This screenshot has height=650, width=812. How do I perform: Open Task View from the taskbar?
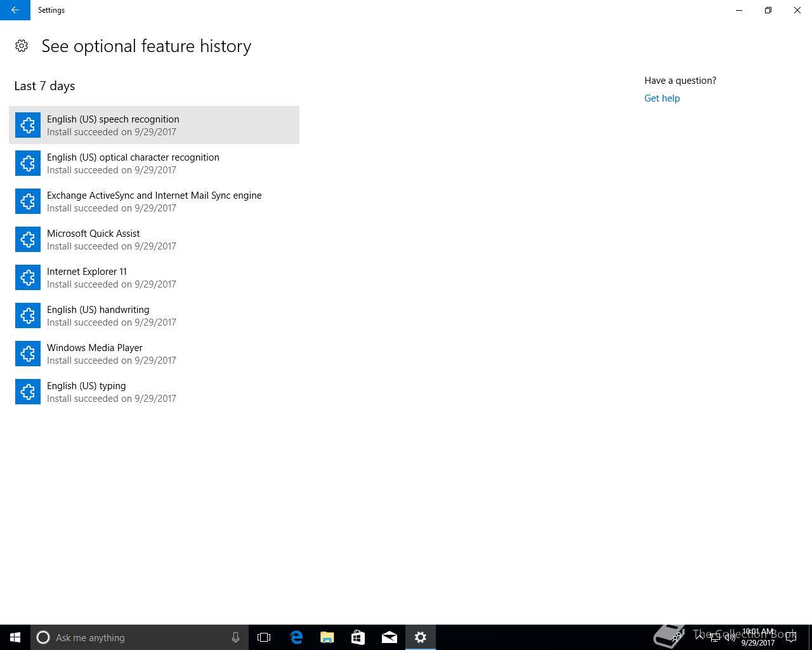264,637
